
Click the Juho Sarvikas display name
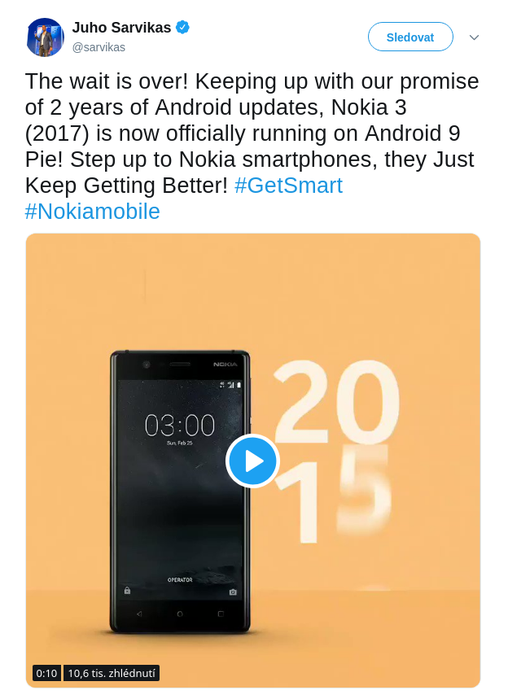click(122, 27)
